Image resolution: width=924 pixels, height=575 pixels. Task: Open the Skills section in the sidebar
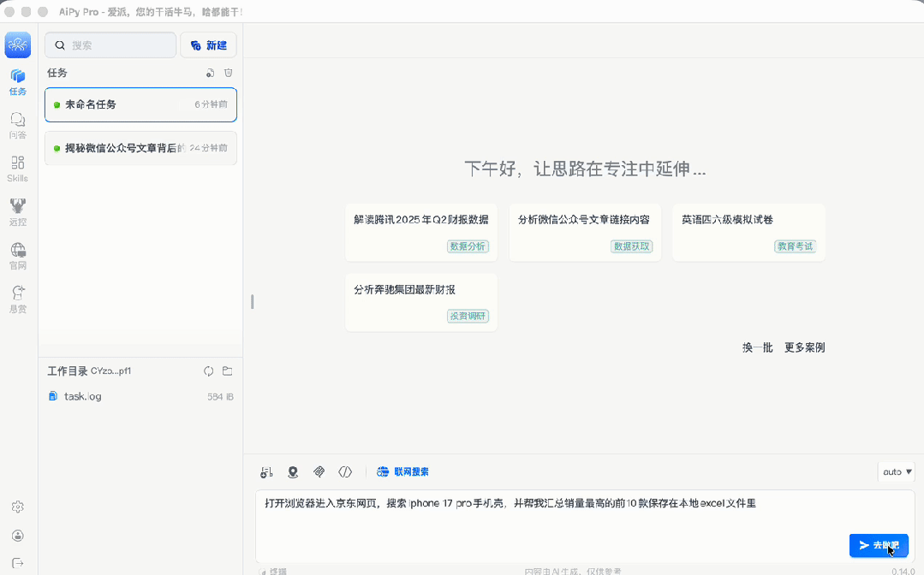(x=18, y=169)
